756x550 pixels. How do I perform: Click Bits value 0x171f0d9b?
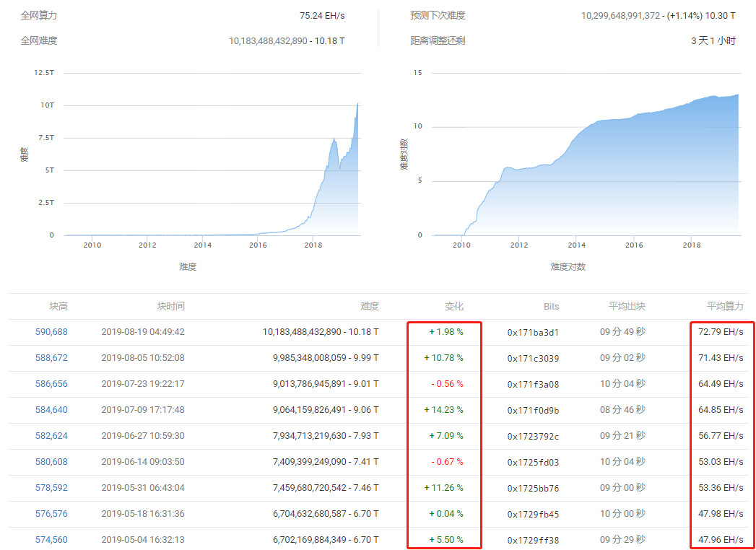534,411
